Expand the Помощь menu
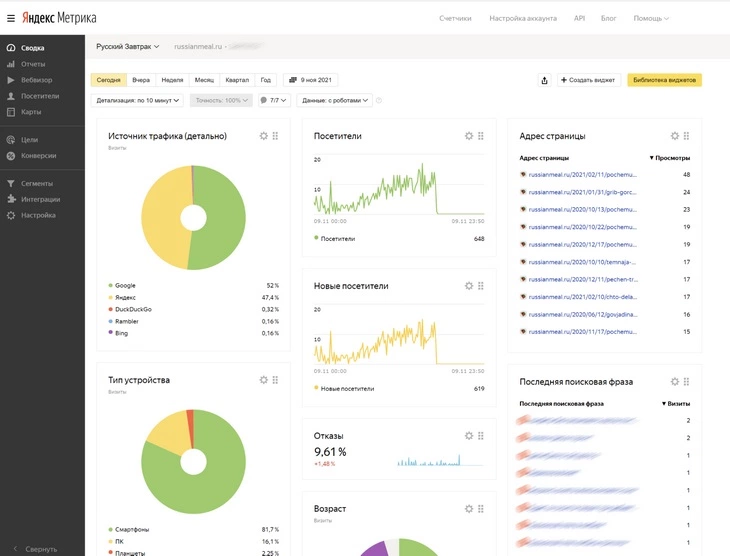730x556 pixels. (651, 18)
